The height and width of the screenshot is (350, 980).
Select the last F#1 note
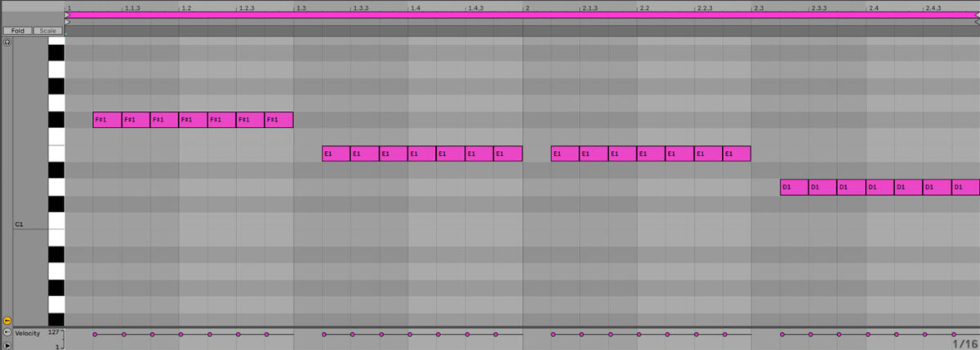278,120
